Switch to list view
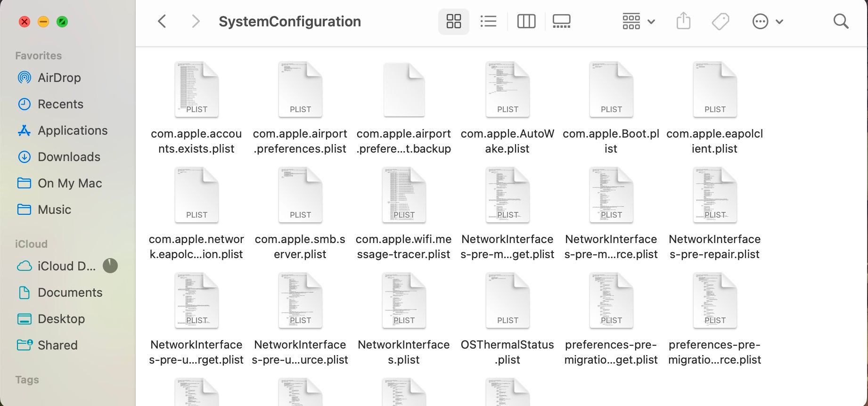 point(488,21)
